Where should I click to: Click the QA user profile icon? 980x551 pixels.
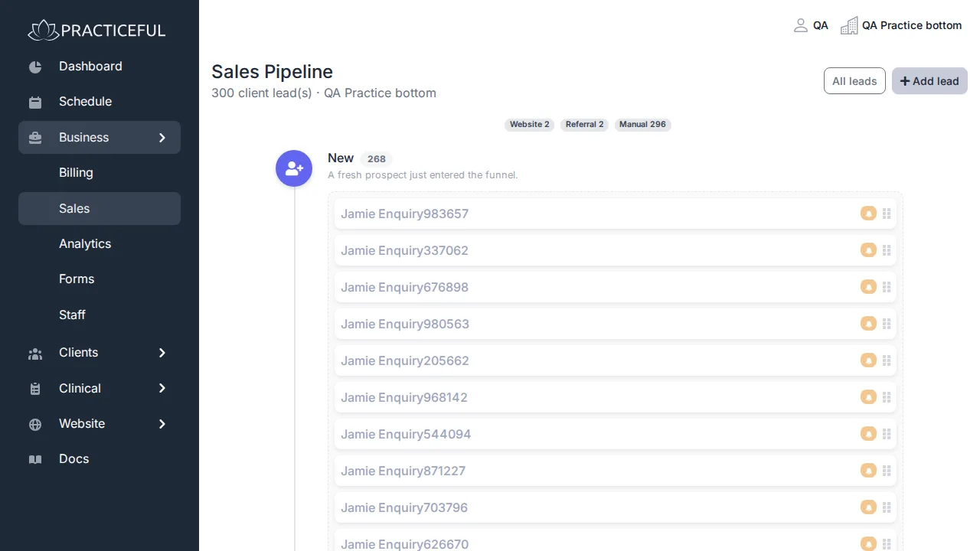(x=801, y=25)
